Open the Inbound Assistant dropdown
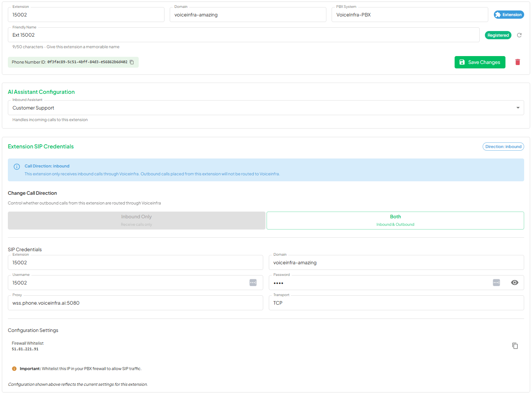Image resolution: width=532 pixels, height=394 pixels. [266, 108]
